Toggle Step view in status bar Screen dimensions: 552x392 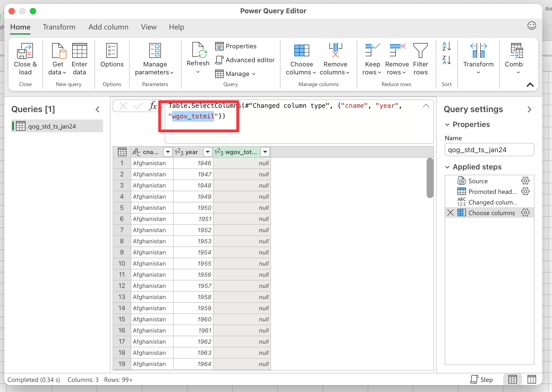[481, 380]
